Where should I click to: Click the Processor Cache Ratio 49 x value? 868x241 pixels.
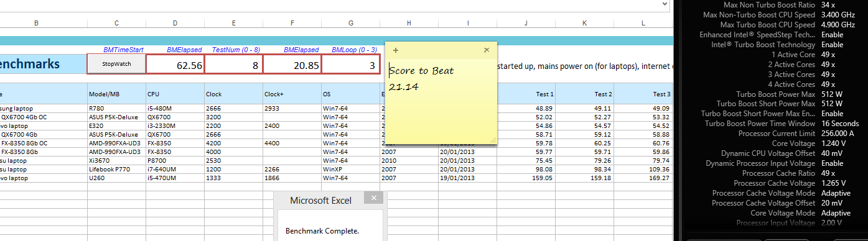point(828,173)
